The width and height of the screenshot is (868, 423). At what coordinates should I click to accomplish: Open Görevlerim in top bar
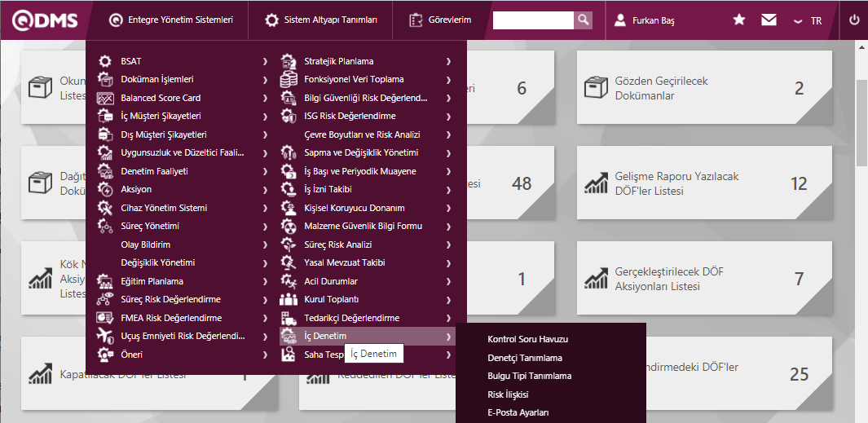pos(440,20)
